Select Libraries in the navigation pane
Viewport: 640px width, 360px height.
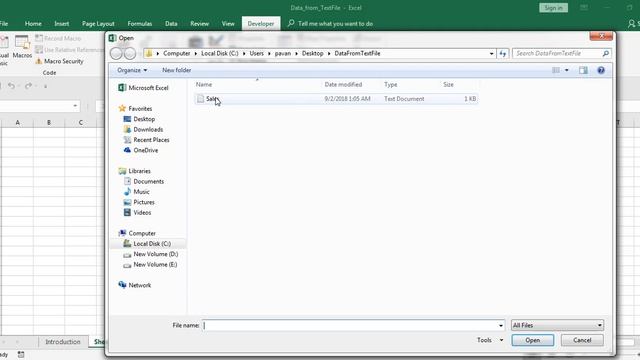pyautogui.click(x=135, y=171)
